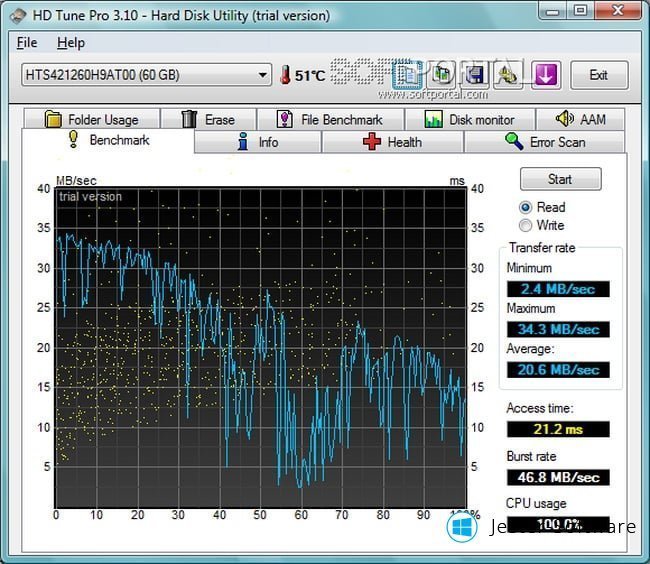Viewport: 650px width, 564px height.
Task: Click the Burst rate value 46.8 MB/sec
Action: (x=558, y=477)
